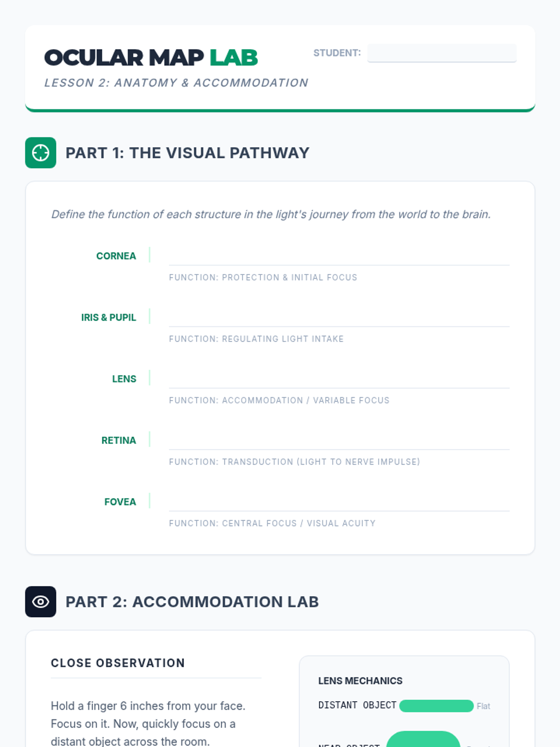
Task: Click the IRIS & PUPIL label
Action: pos(108,317)
